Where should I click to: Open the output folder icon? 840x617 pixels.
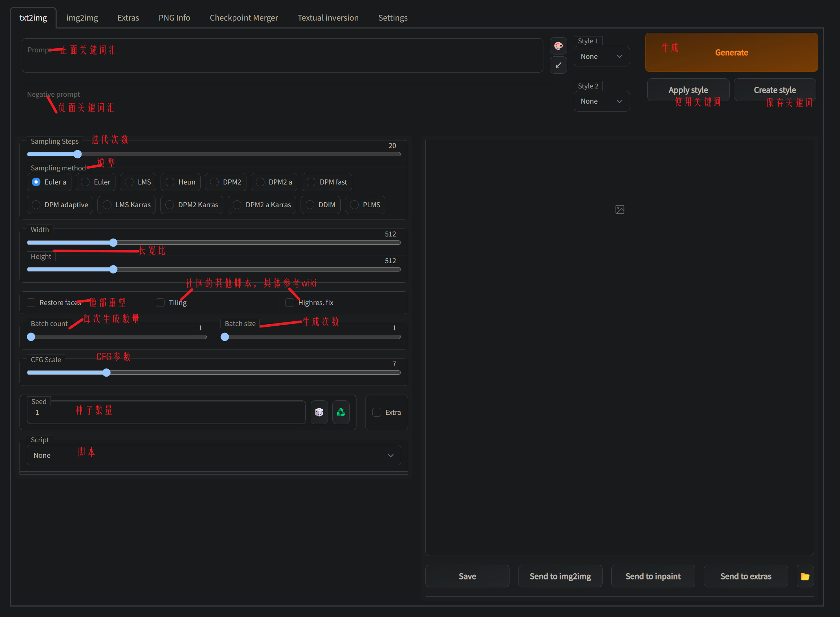tap(805, 576)
